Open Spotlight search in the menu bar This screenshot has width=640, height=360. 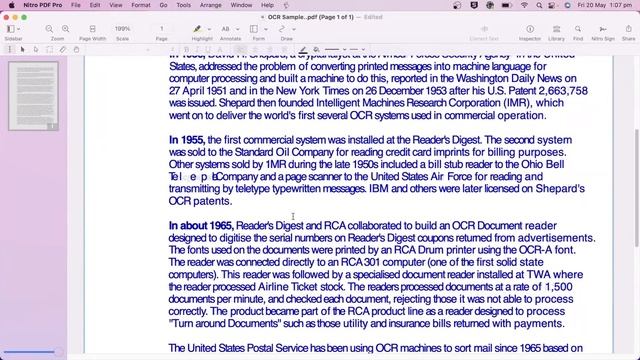coord(539,5)
